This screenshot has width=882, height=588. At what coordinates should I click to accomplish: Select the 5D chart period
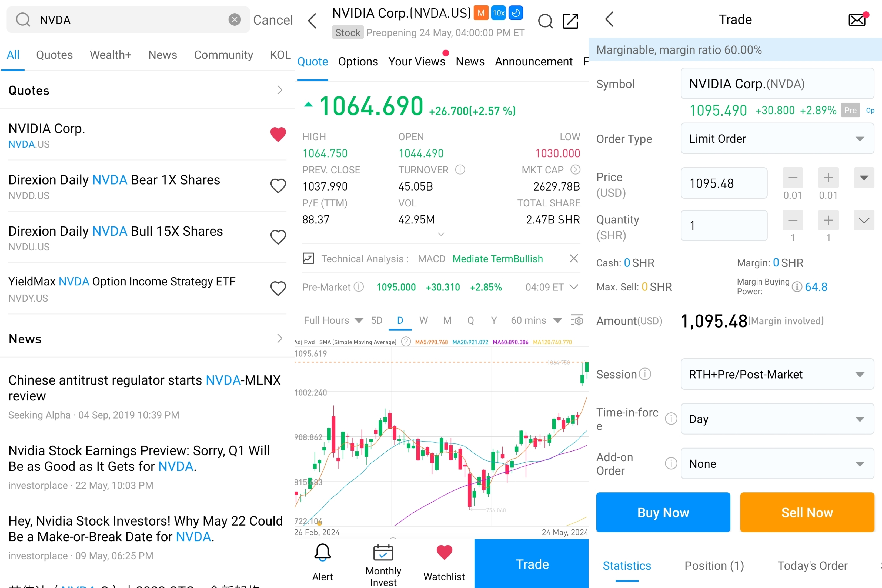376,320
